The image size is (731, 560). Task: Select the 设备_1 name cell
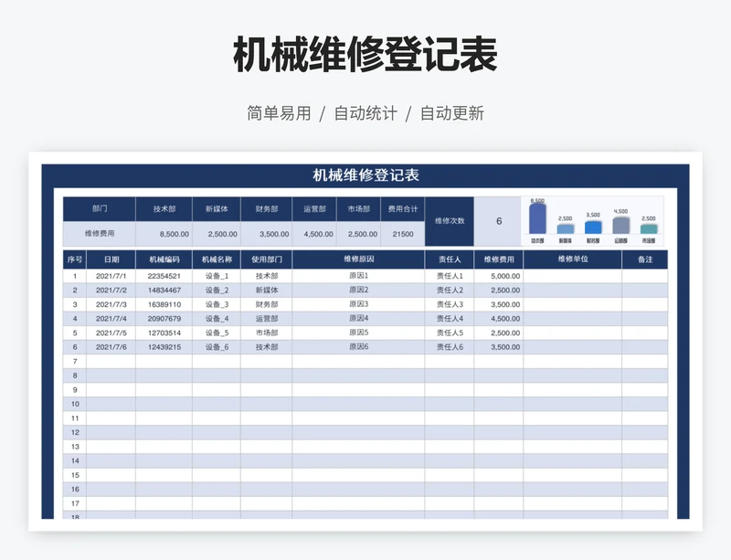click(x=217, y=276)
